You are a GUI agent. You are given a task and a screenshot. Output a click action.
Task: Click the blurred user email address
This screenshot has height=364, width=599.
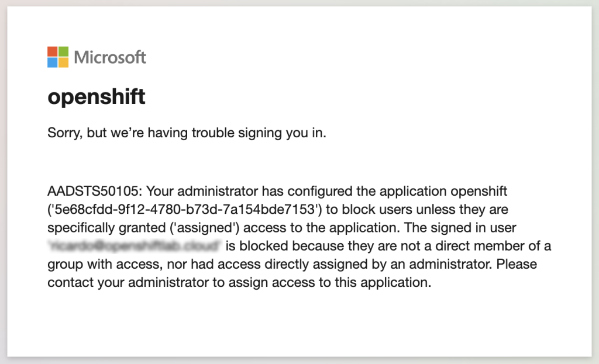coord(135,245)
